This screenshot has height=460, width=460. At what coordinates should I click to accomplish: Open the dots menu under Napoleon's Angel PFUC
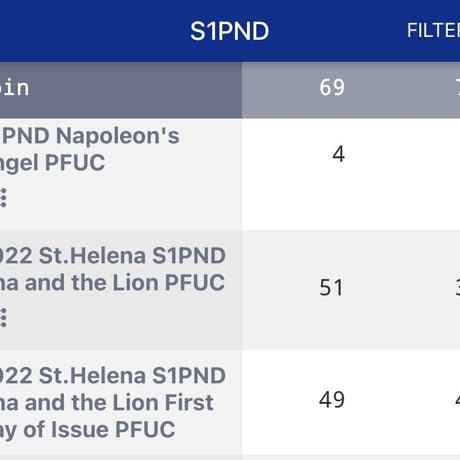(3, 198)
